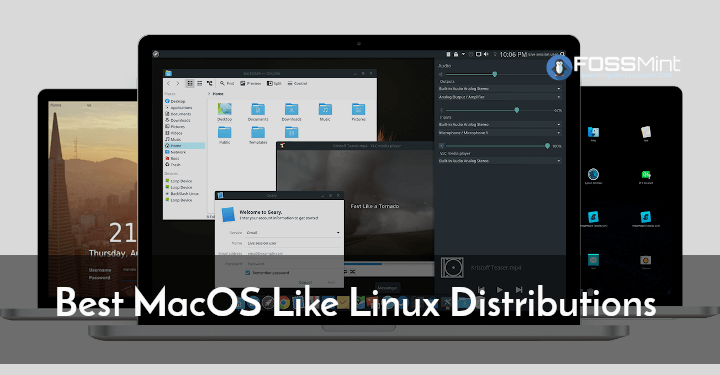This screenshot has width=720, height=375.
Task: Click rocket launcher icon in the dock
Action: pos(268,302)
